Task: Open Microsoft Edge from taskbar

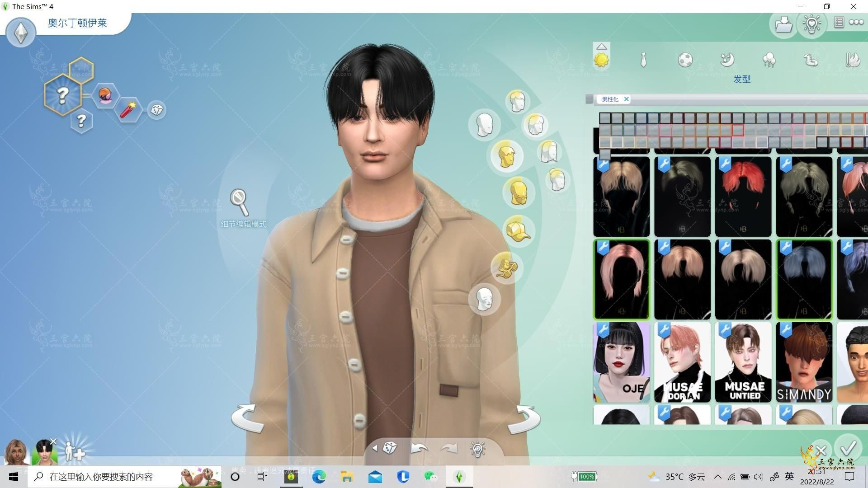Action: [x=319, y=477]
